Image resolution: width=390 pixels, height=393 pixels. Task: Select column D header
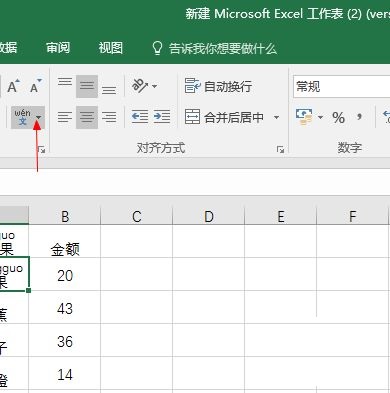[209, 216]
